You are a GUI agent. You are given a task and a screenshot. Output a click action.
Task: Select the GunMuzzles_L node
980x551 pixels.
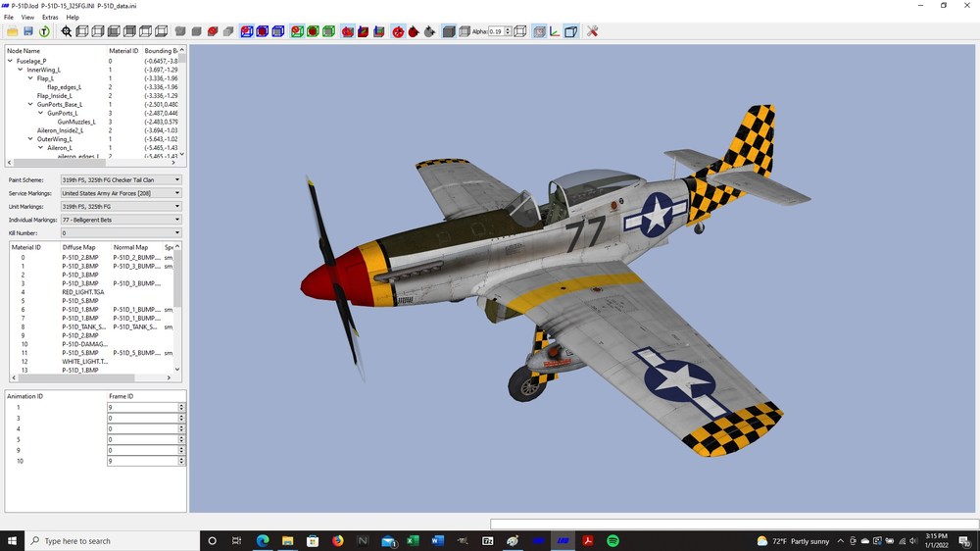(x=76, y=122)
